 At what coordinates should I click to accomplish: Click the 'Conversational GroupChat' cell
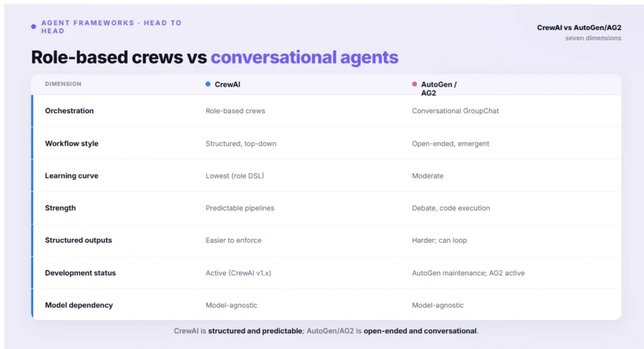point(455,111)
